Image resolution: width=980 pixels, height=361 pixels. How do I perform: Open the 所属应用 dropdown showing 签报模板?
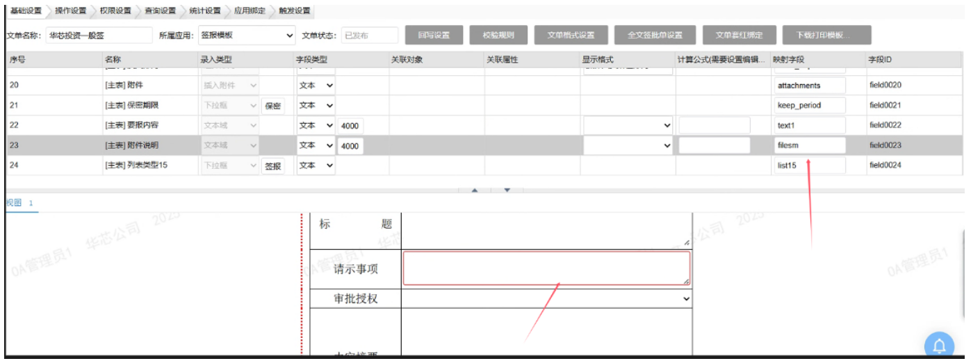pos(247,35)
